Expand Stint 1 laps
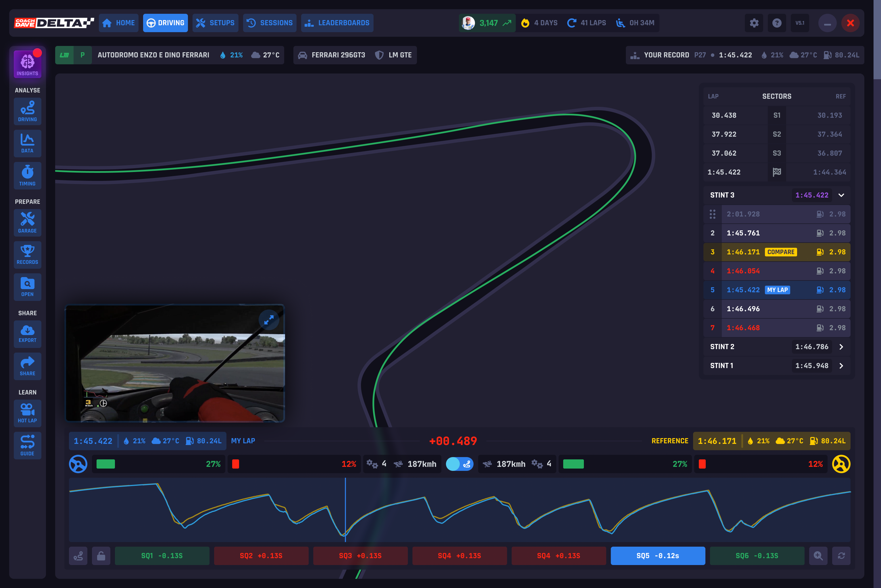881x588 pixels. click(x=841, y=365)
